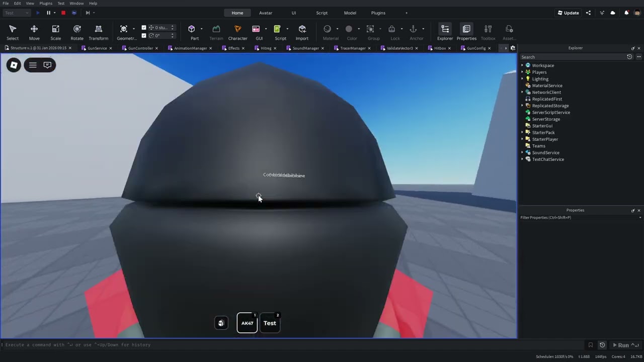Image resolution: width=644 pixels, height=362 pixels.
Task: Open the Part dropdown arrow
Action: (202, 29)
